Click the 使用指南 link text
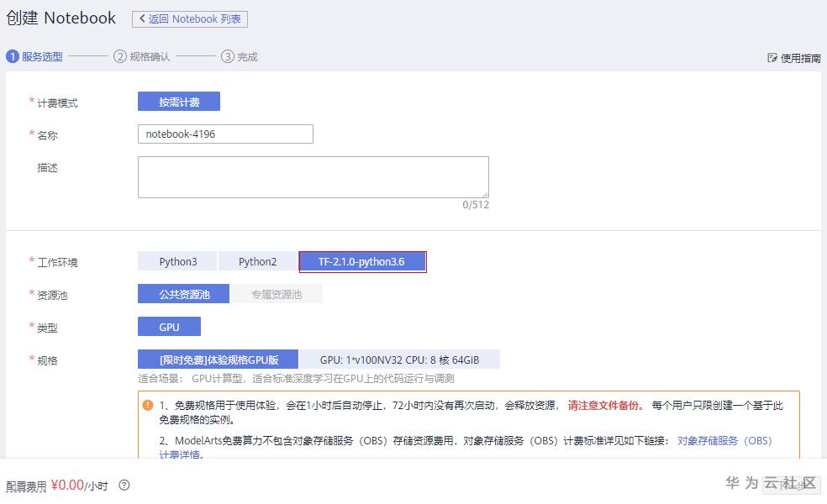This screenshot has height=504, width=827. point(800,58)
